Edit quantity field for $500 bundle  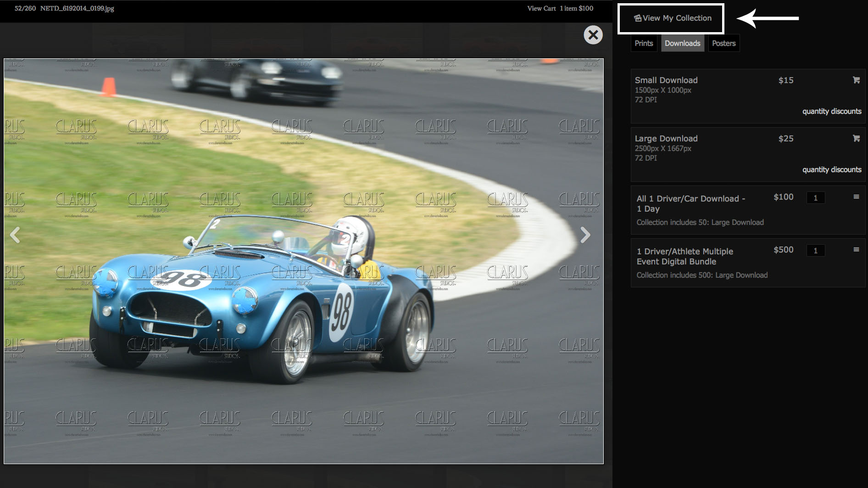(815, 251)
